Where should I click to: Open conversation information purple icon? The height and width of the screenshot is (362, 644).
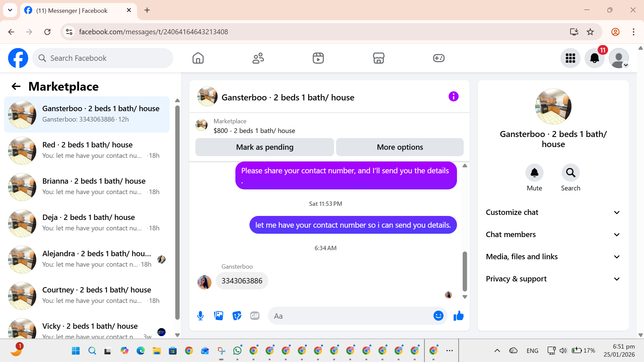point(453,97)
